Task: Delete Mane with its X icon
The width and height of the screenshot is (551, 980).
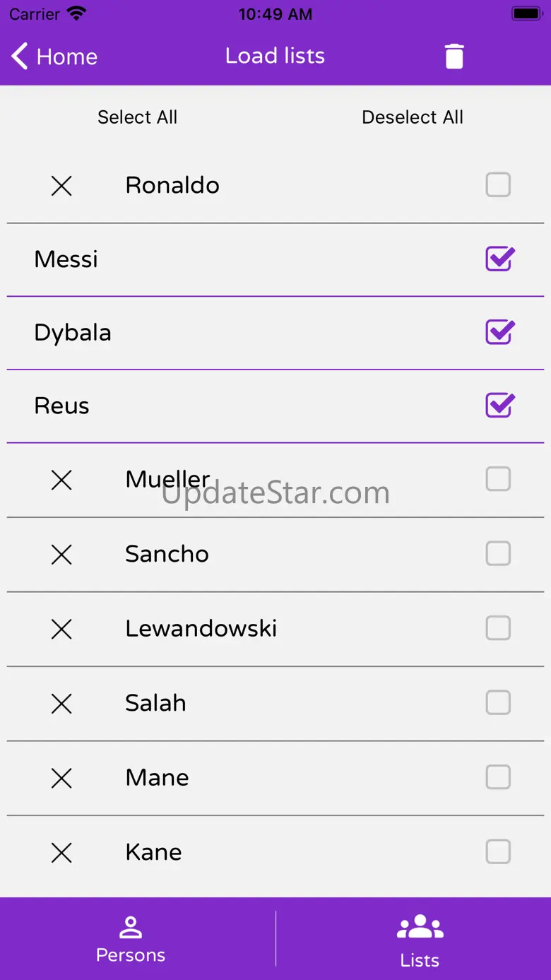Action: (62, 778)
